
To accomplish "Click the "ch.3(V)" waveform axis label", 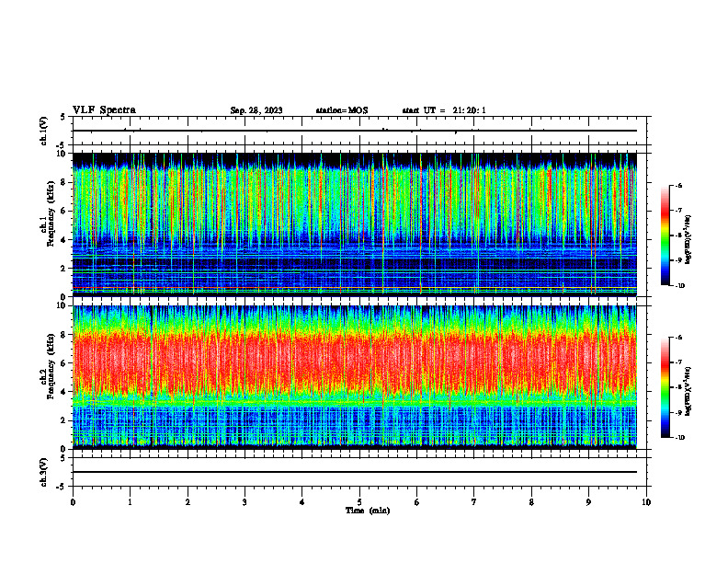I will (x=44, y=472).
